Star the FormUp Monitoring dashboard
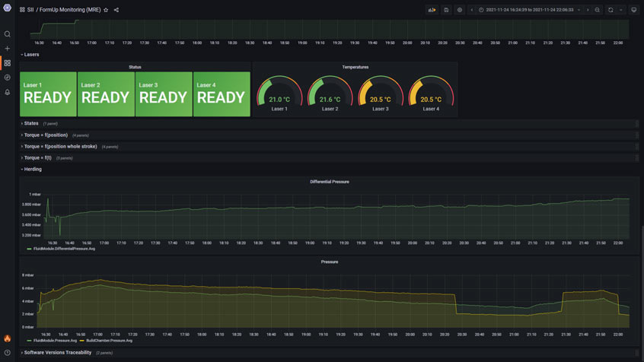The height and width of the screenshot is (362, 644). pyautogui.click(x=106, y=10)
